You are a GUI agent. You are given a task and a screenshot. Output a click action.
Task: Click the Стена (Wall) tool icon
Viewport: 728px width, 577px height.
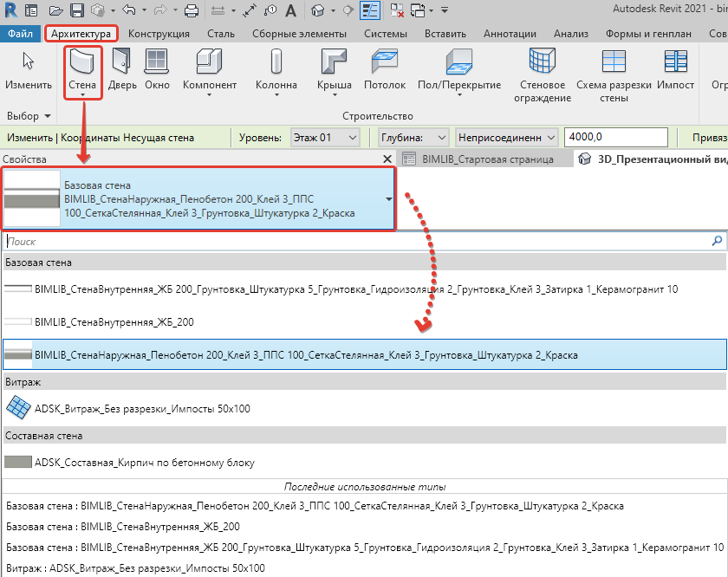[x=83, y=62]
